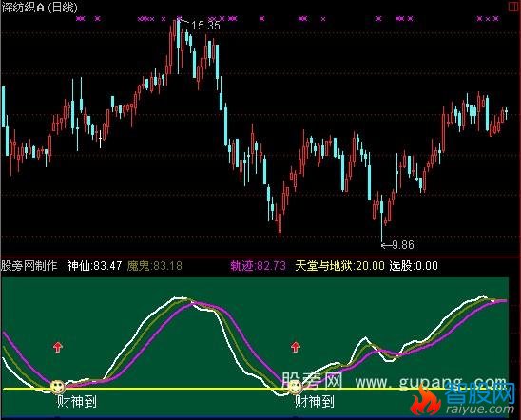Image resolution: width=521 pixels, height=420 pixels.
Task: Click the small red box icon at top-right
Action: click(x=513, y=7)
